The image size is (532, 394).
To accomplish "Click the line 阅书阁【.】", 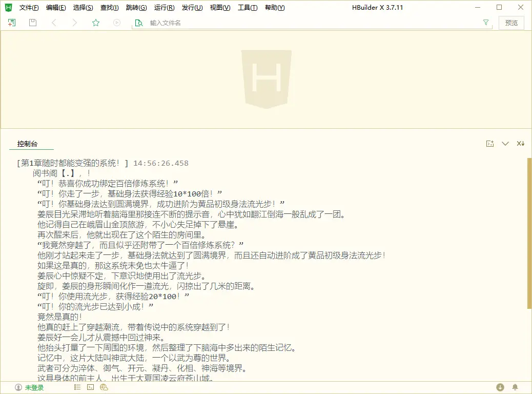I will tap(62, 173).
